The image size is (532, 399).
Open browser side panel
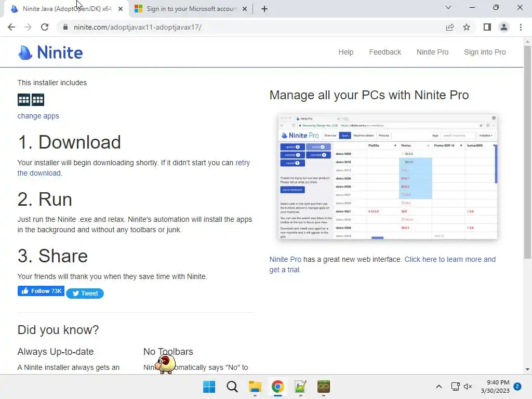click(x=487, y=27)
